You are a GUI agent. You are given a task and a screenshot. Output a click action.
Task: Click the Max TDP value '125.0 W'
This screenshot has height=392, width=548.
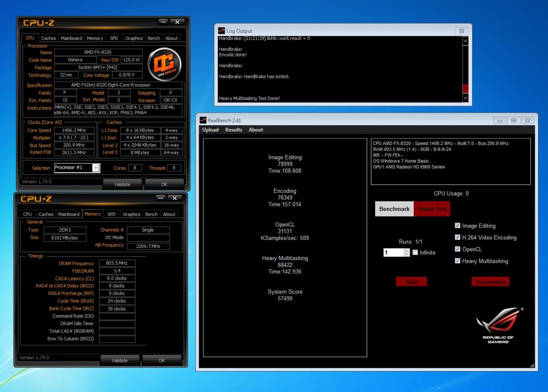(132, 60)
